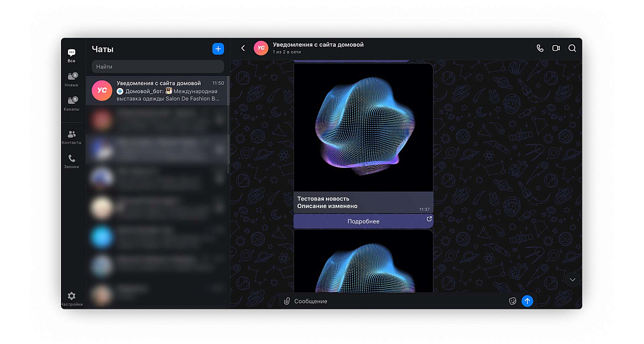The height and width of the screenshot is (344, 644).
Task: Open the Каналы section
Action: (72, 103)
